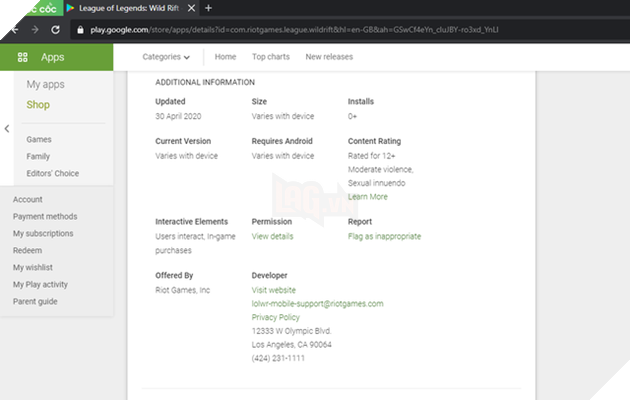Collapse the sidebar with the left chevron

point(7,129)
